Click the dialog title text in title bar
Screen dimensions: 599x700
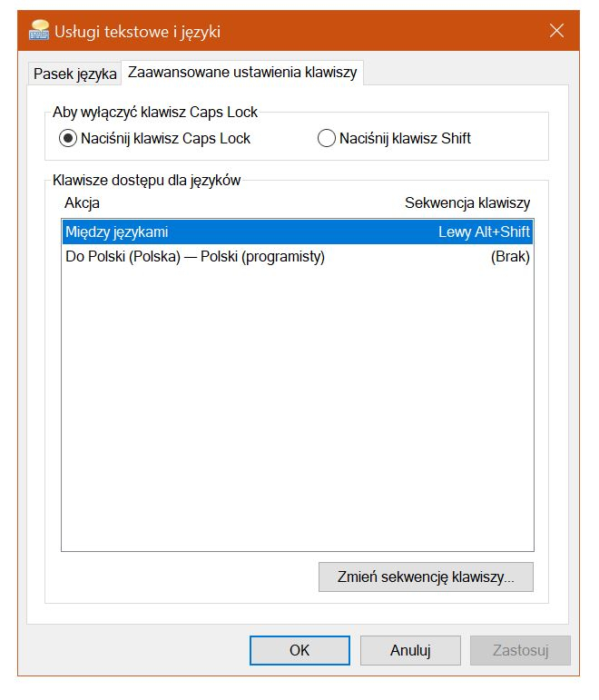pos(137,32)
